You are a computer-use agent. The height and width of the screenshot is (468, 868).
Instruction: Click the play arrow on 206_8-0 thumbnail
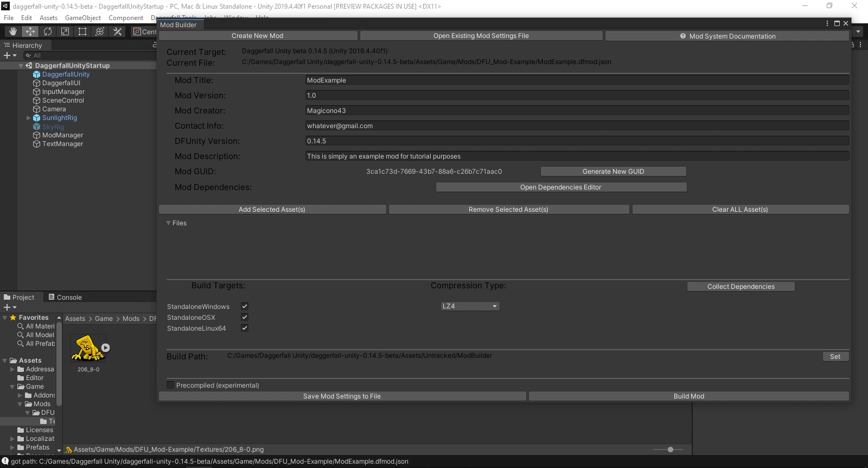click(106, 348)
